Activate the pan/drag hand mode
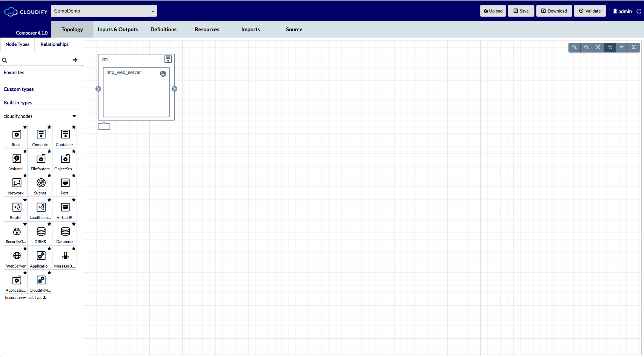 (x=610, y=47)
